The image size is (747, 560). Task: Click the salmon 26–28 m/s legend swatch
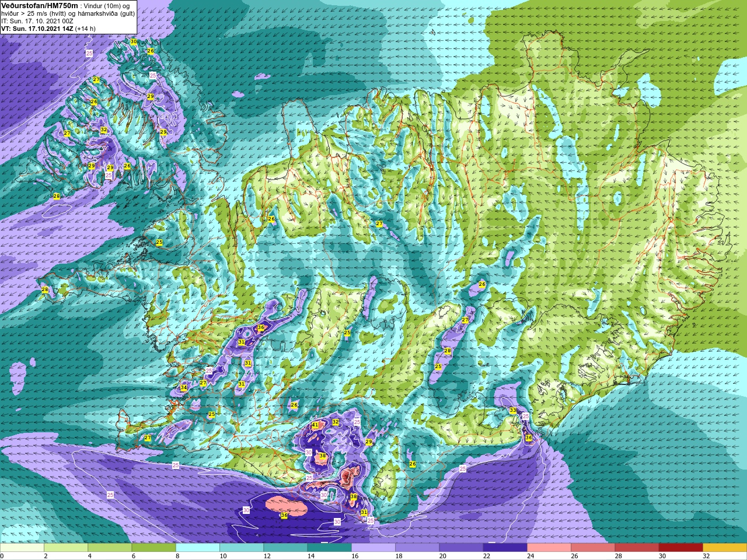(593, 548)
